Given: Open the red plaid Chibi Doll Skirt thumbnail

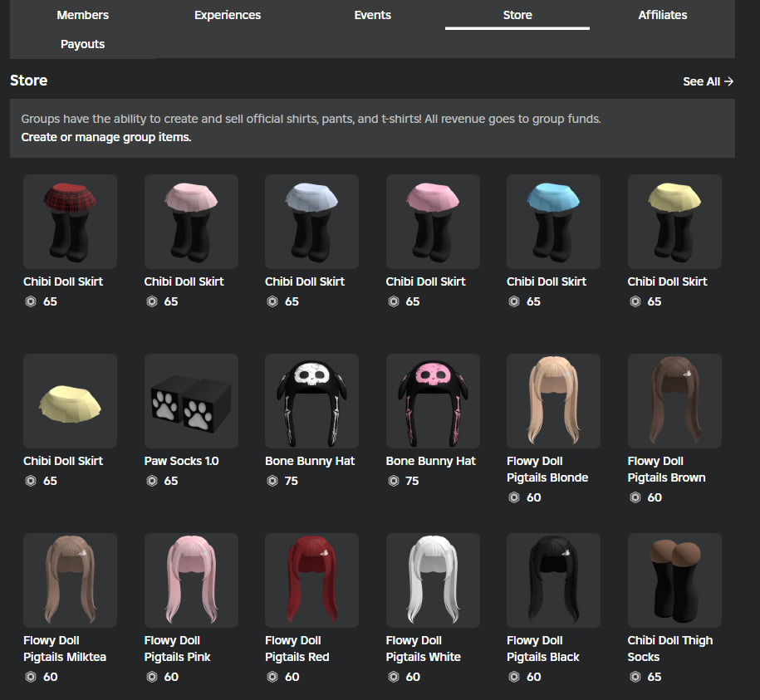Looking at the screenshot, I should point(70,221).
